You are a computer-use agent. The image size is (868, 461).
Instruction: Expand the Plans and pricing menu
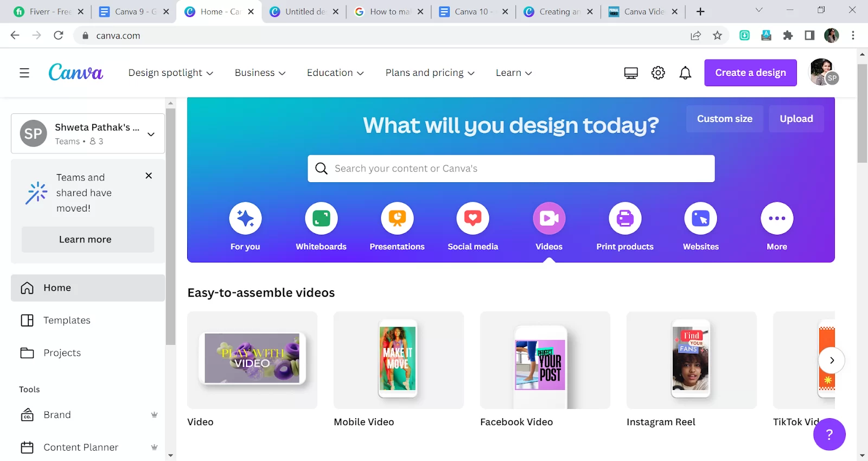pyautogui.click(x=430, y=73)
